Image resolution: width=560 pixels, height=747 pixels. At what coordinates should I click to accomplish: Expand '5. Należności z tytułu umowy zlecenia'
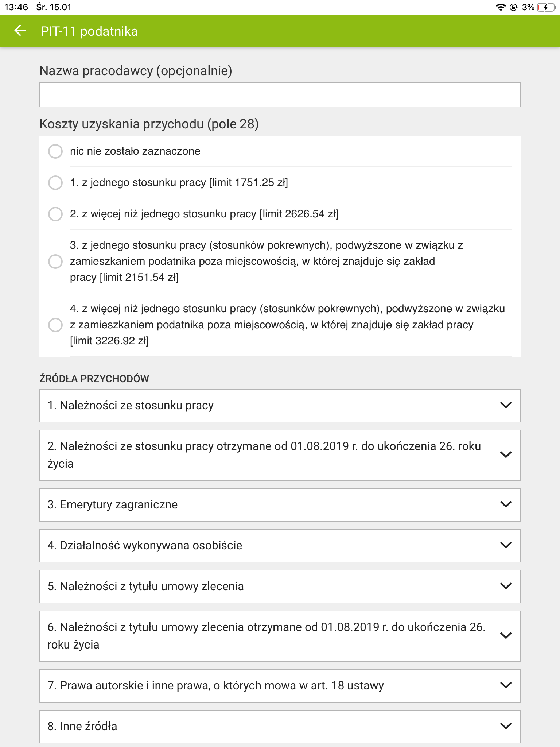(505, 587)
